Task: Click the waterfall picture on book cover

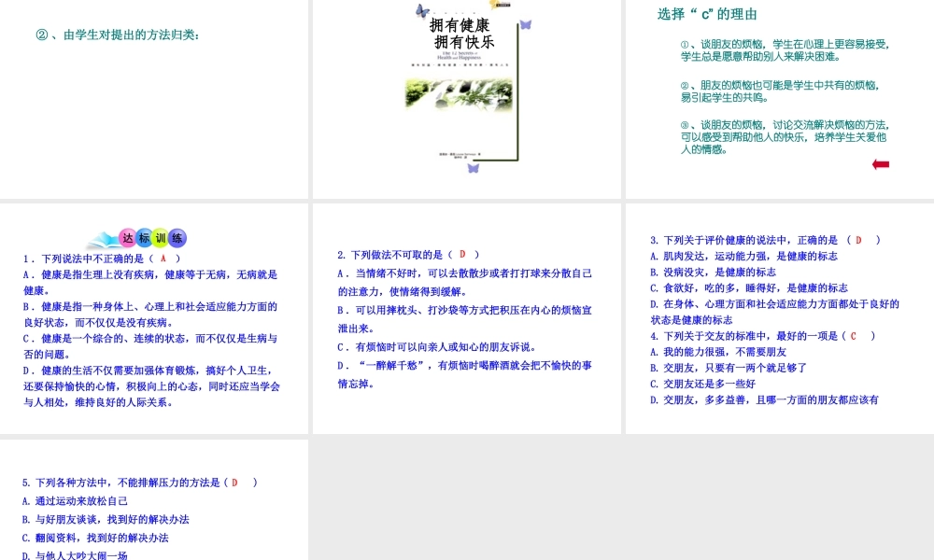Action: [459, 94]
